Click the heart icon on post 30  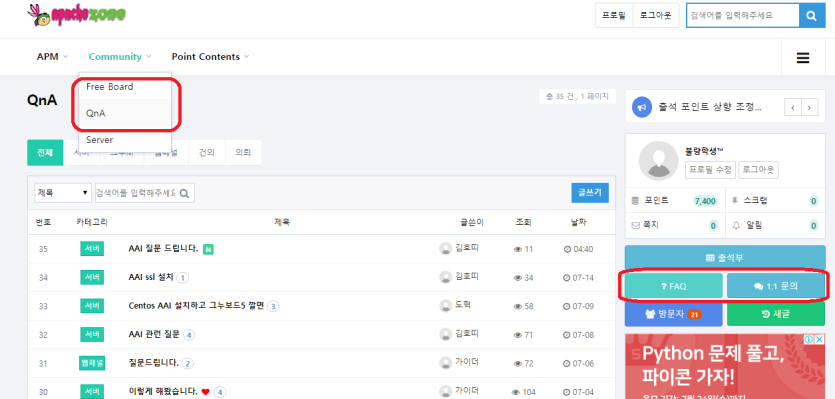206,392
